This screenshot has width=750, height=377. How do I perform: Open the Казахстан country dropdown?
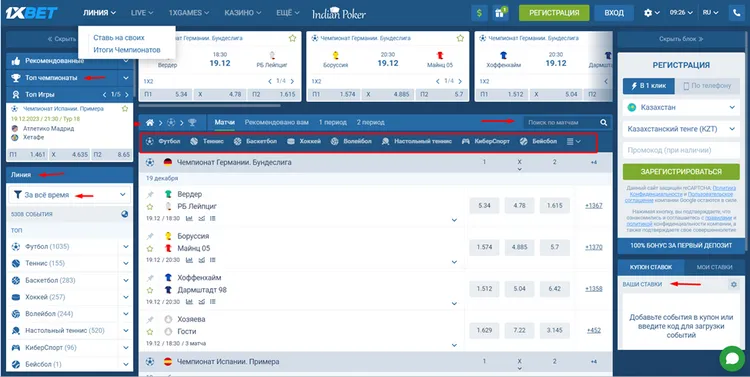681,108
